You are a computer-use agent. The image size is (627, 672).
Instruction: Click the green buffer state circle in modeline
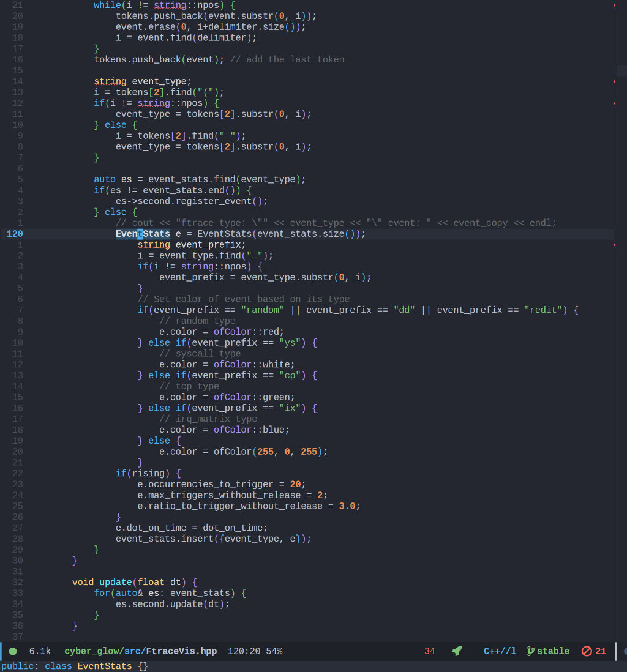(13, 651)
